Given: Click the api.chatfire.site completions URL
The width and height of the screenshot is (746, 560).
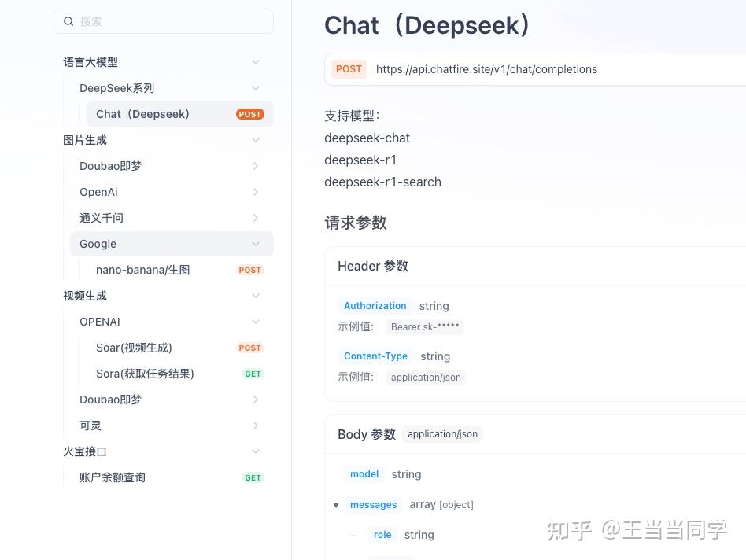Looking at the screenshot, I should point(486,69).
